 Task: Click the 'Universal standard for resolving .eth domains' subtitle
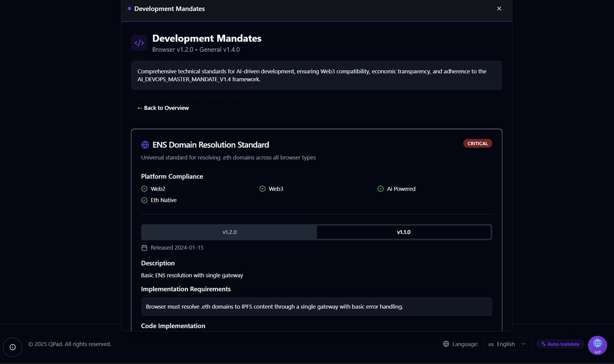pyautogui.click(x=228, y=157)
